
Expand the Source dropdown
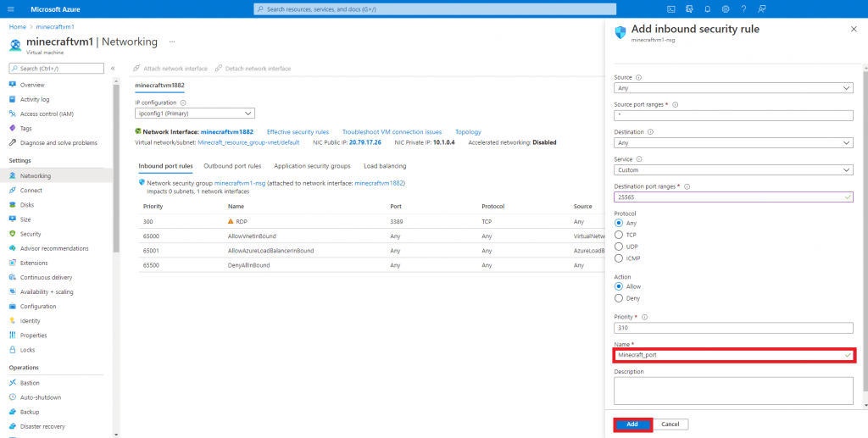(x=732, y=88)
